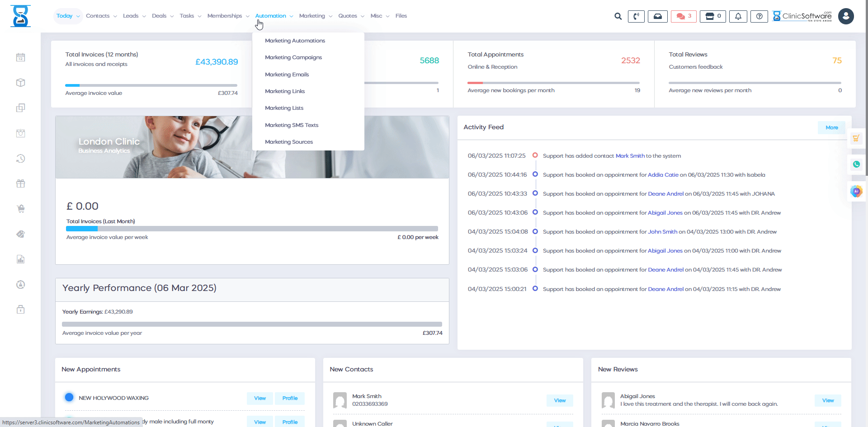Click the average invoice value progress bar
Viewport: 868px width, 427px height.
(151, 85)
